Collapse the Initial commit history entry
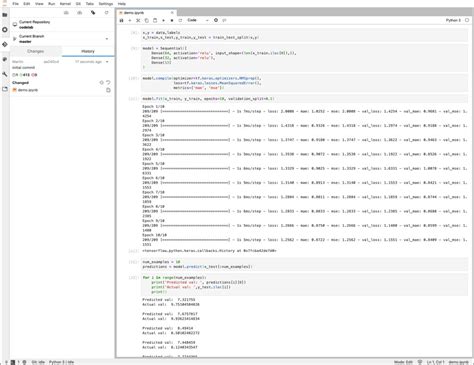Screen dimensions: 474x365 coord(107,62)
